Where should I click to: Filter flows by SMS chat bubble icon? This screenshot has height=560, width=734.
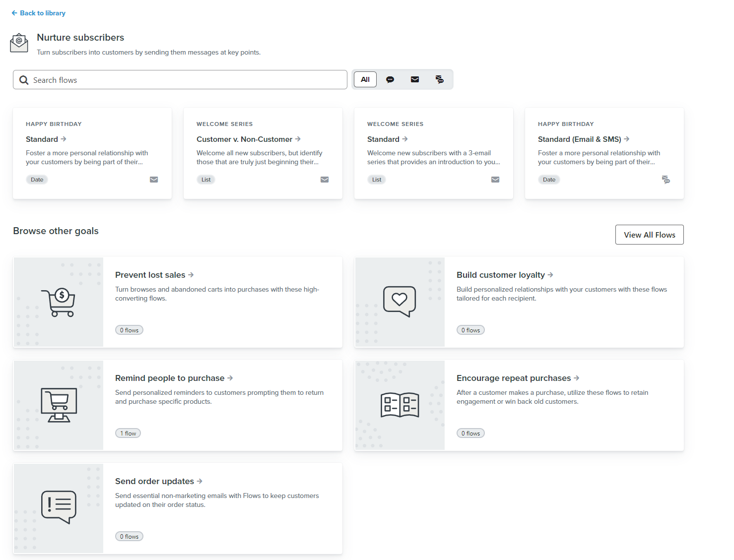coord(390,79)
